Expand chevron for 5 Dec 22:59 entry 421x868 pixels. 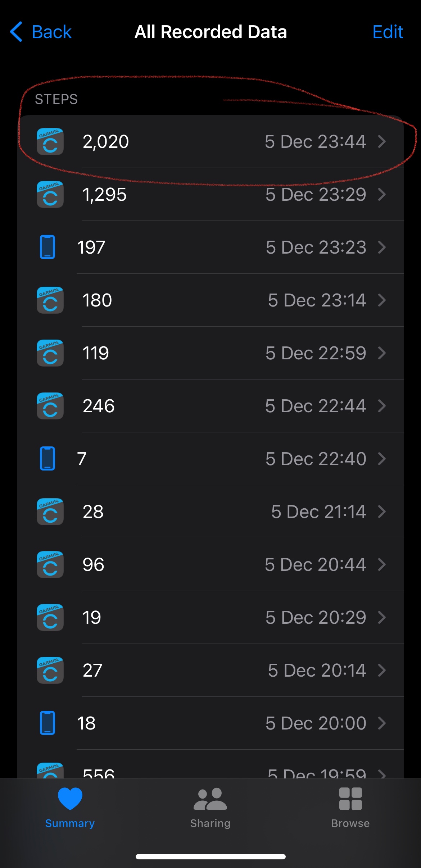(382, 353)
